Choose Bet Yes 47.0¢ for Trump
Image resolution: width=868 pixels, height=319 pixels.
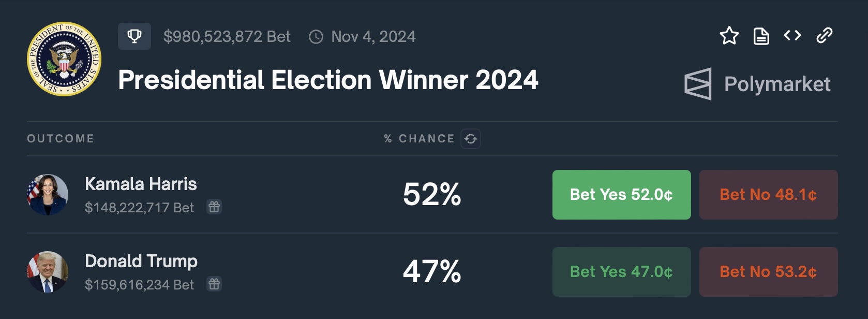(621, 272)
